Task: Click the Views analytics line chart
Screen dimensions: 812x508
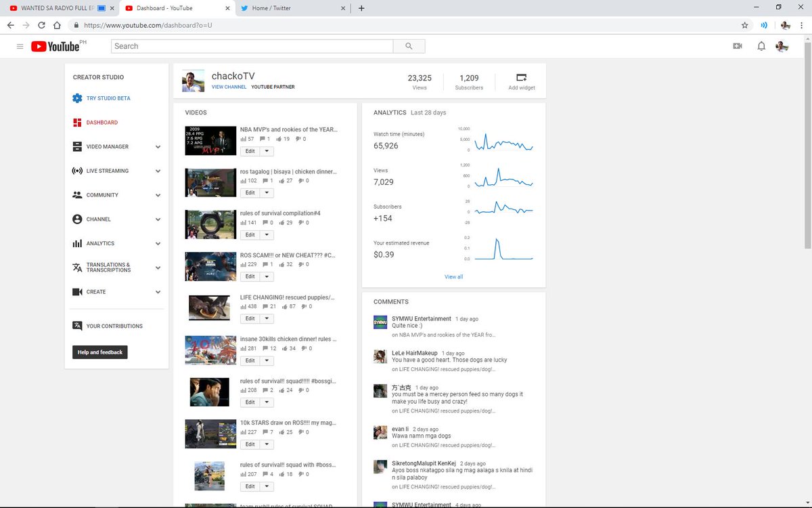Action: 504,176
